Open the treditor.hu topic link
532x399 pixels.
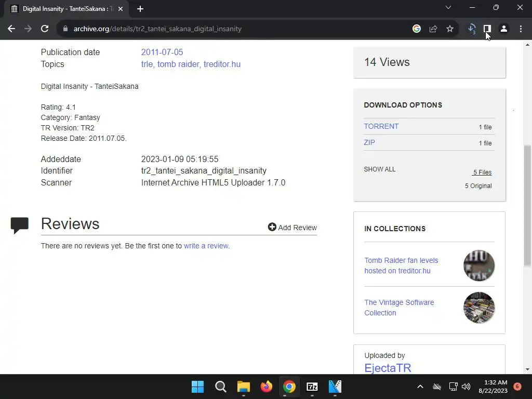point(222,64)
